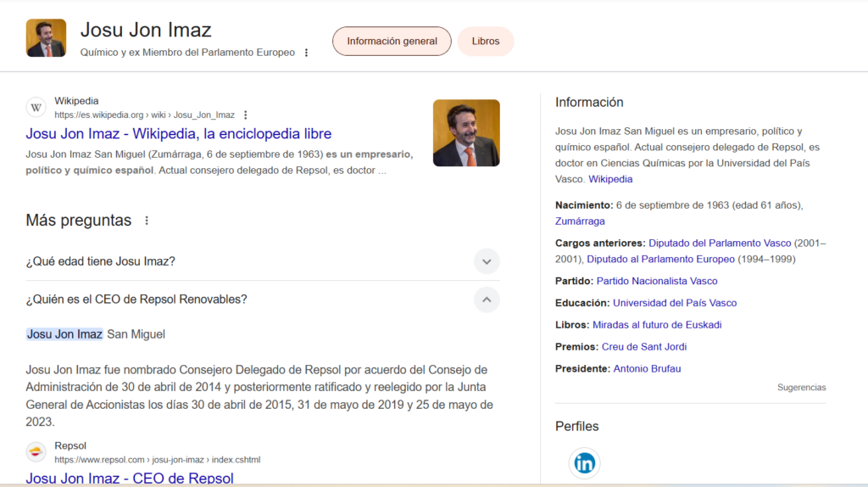
Task: Click highlighted Josu Jon Imaz answer text
Action: 64,334
